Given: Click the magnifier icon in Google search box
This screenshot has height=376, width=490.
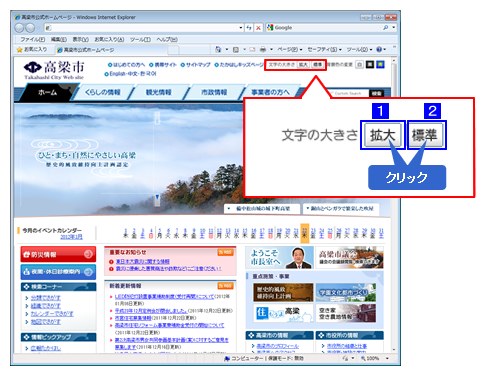Looking at the screenshot, I should 386,28.
